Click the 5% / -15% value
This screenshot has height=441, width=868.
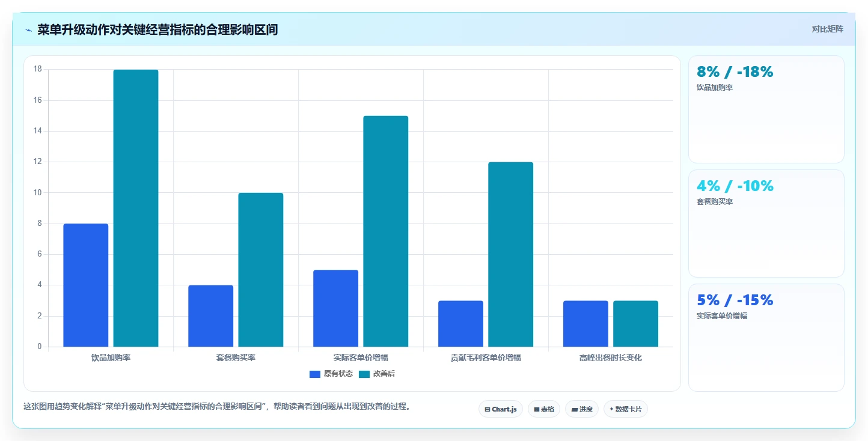[x=735, y=300]
